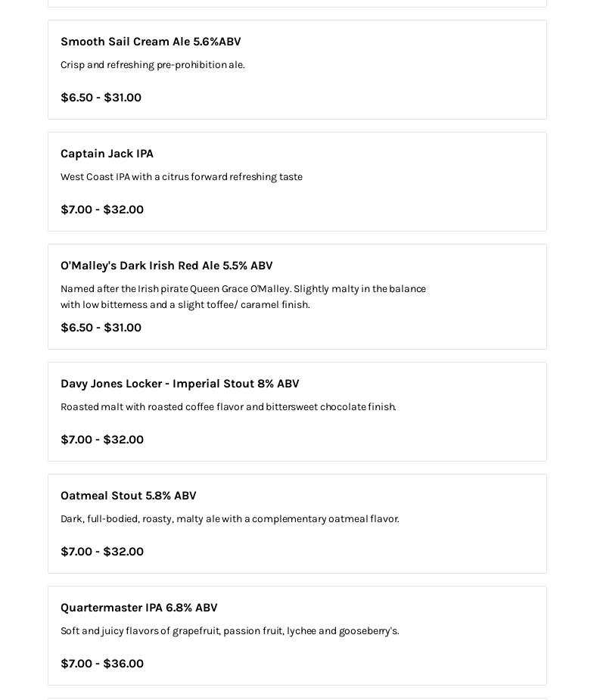Screen dimensions: 594x700
Task: Select the O'Malley's Red Ale $6.50 - $31.00 price
Action: (x=101, y=328)
